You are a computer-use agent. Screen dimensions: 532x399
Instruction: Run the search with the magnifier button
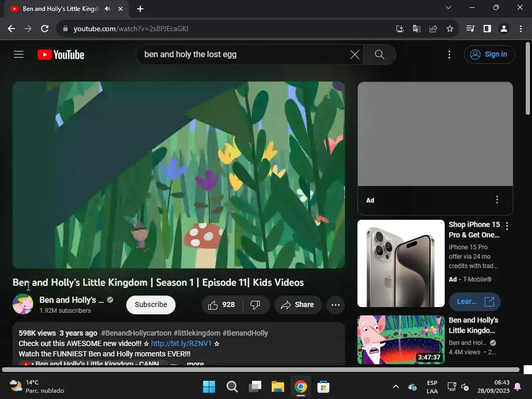pos(380,54)
